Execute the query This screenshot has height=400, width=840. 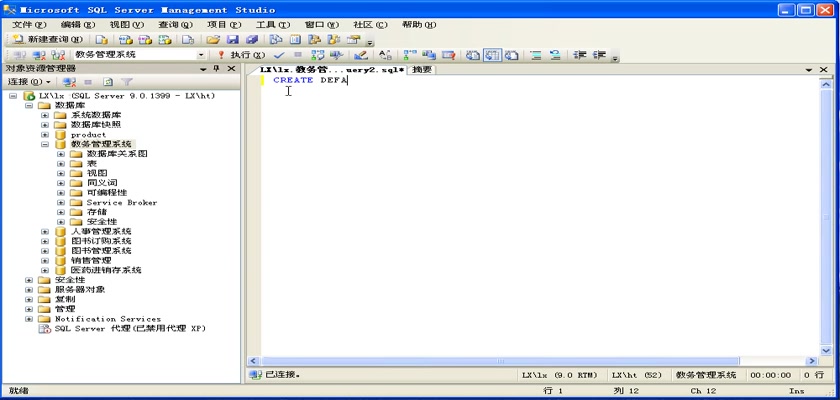coord(241,55)
